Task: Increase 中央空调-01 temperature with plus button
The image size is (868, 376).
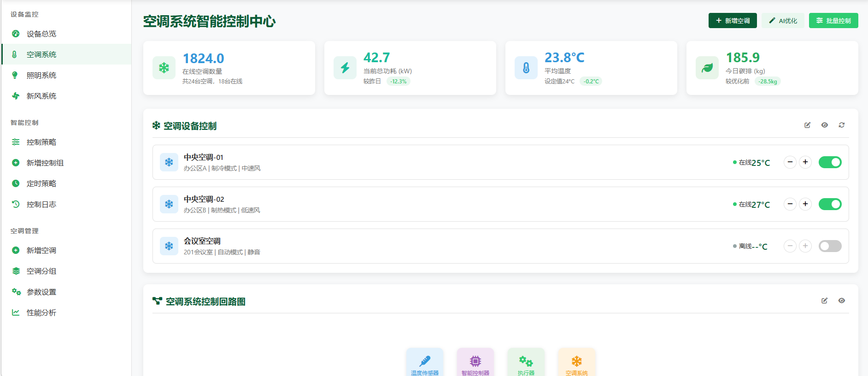Action: click(805, 162)
